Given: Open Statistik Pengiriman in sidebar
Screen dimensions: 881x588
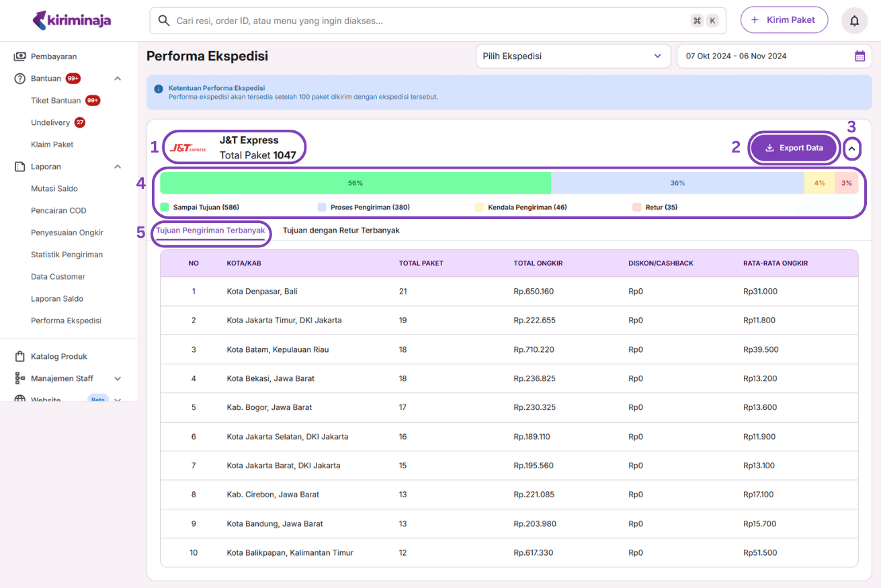Looking at the screenshot, I should (67, 255).
